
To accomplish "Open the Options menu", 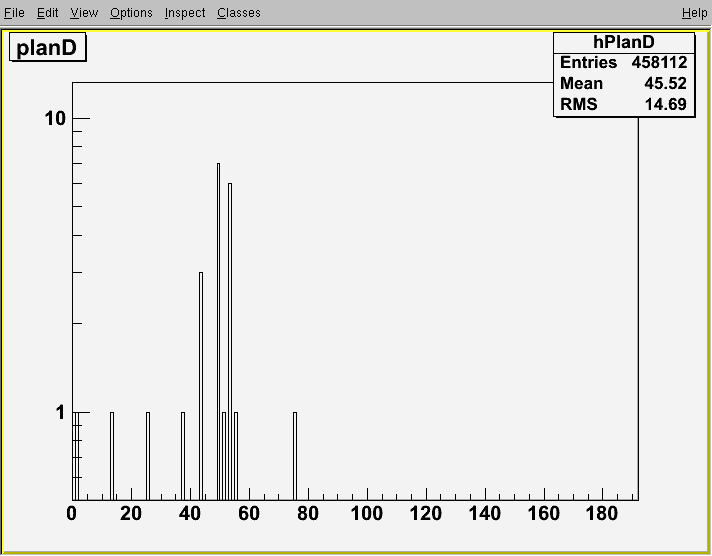I will 131,13.
